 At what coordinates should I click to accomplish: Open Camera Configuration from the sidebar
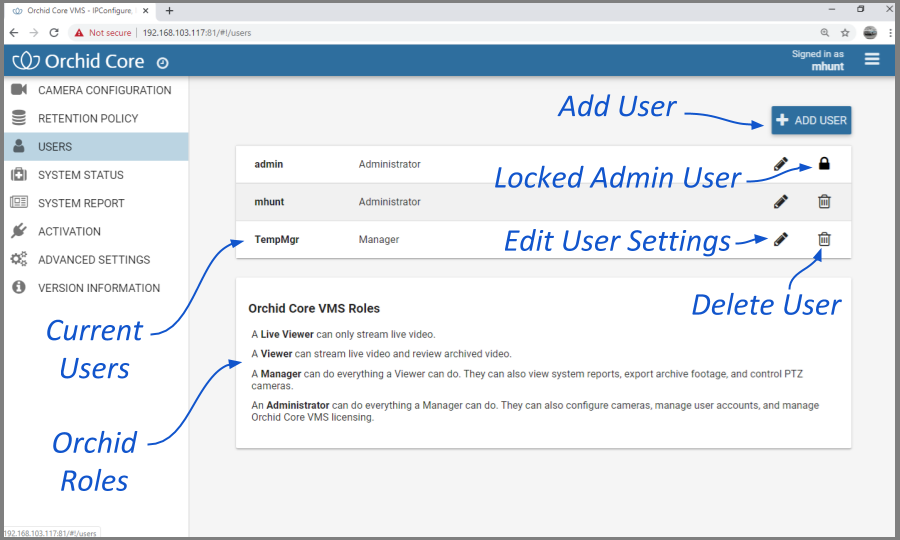coord(96,90)
